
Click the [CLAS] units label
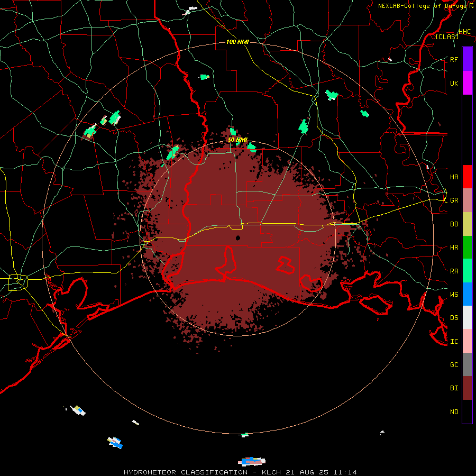(x=447, y=37)
